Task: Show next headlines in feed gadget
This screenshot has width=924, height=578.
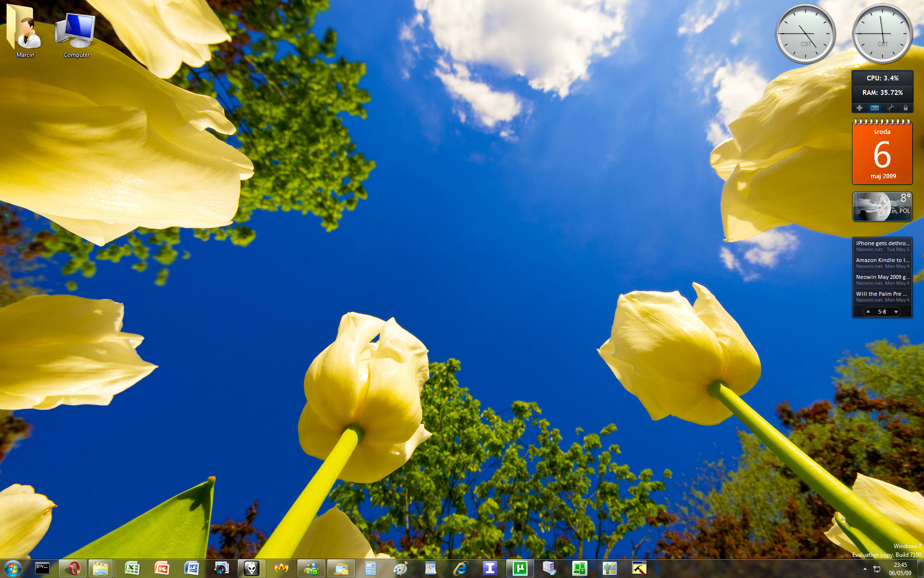Action: [x=896, y=312]
